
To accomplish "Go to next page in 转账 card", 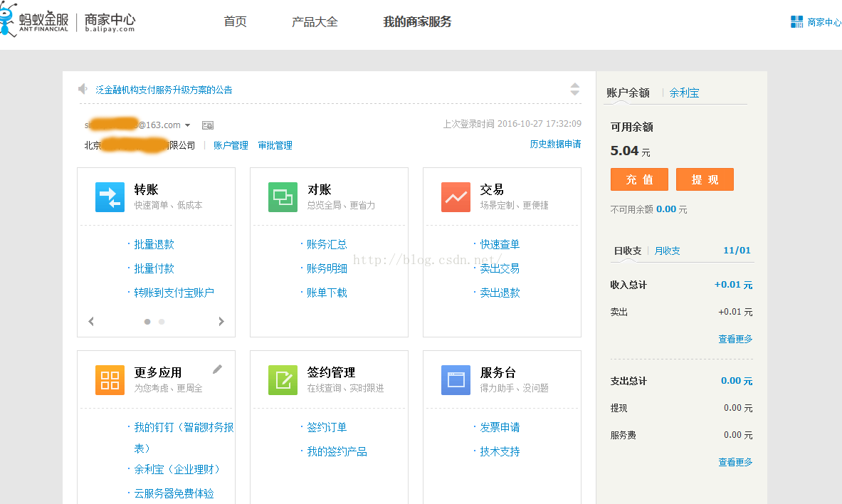I will pos(221,321).
